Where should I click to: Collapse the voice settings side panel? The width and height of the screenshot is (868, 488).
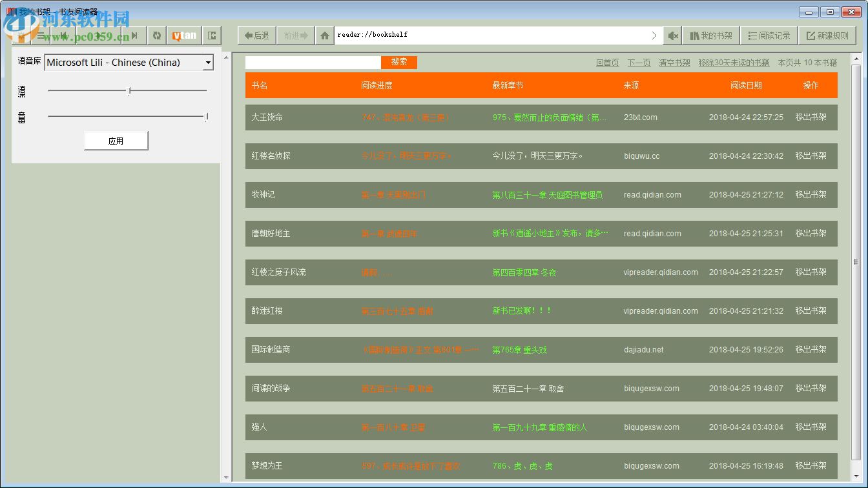point(212,36)
